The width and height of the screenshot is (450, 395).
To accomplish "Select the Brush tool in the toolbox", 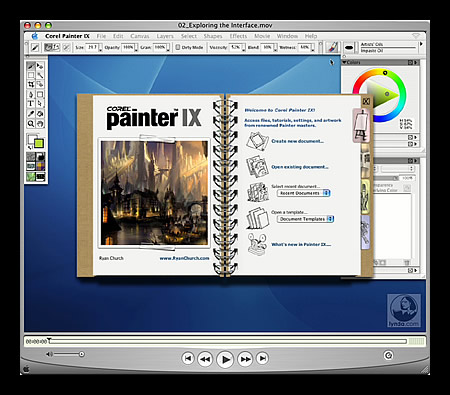I will 31,66.
